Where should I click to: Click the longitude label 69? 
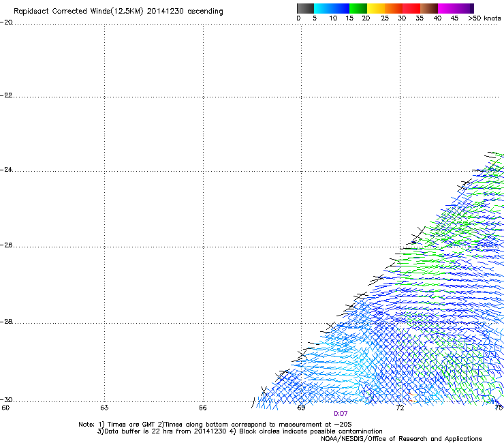coord(301,408)
